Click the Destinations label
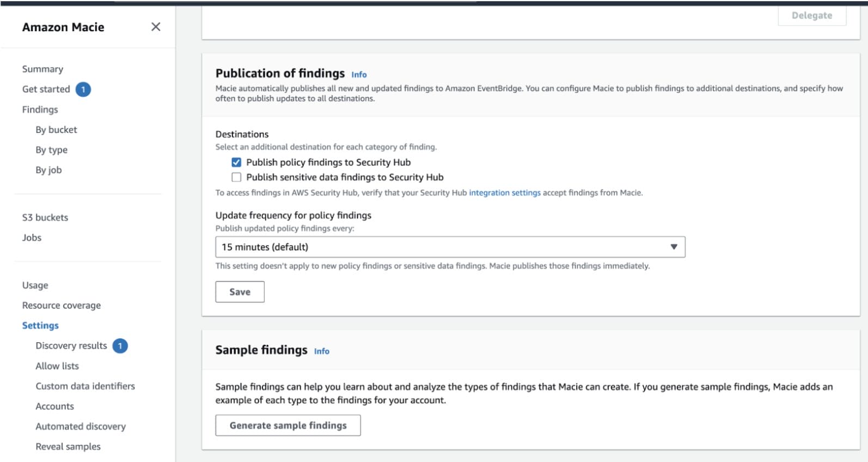868x462 pixels. 242,135
